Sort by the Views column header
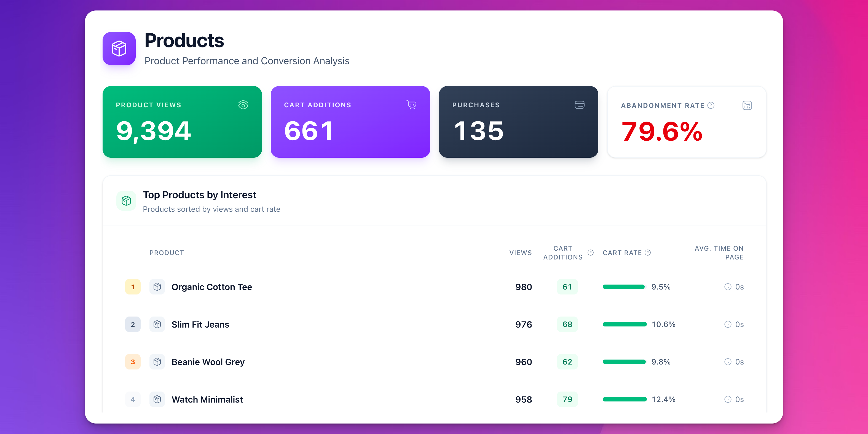 (x=520, y=253)
